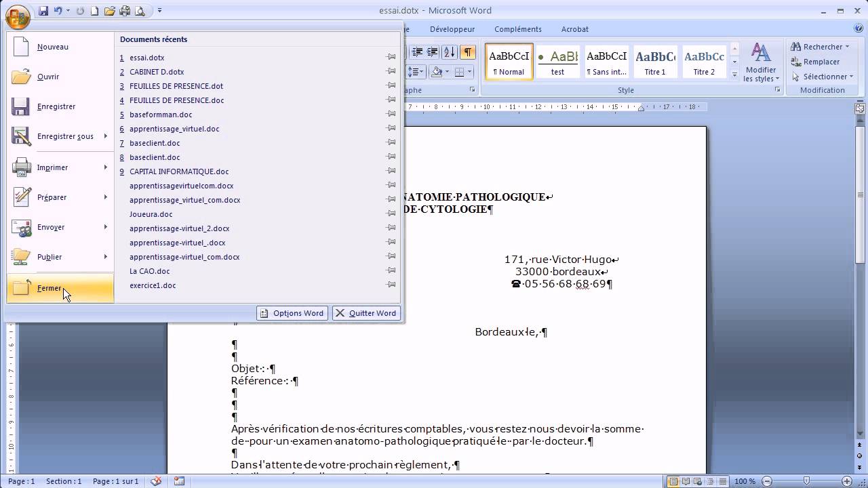
Task: Click the Save icon in Quick Access Toolbar
Action: tap(43, 11)
